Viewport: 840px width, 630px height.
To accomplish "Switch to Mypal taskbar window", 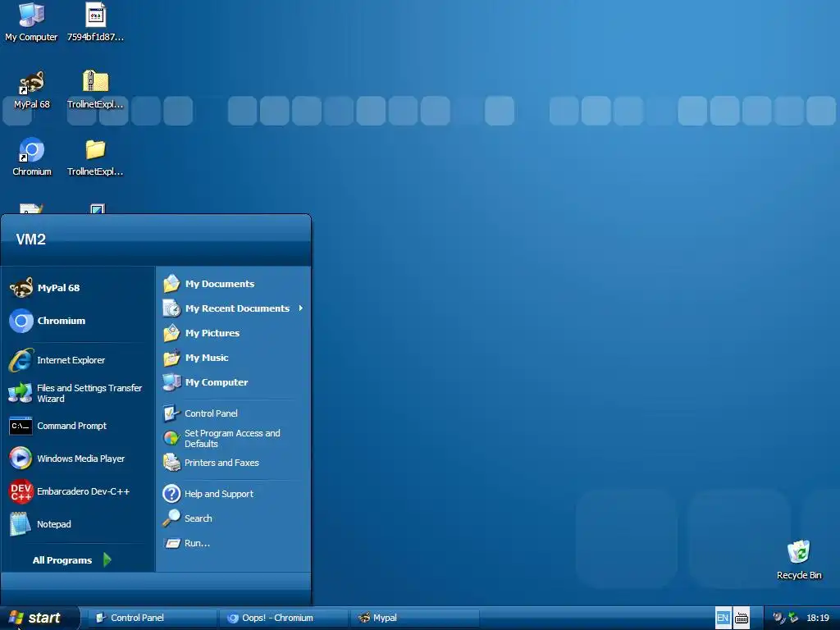I will point(414,619).
